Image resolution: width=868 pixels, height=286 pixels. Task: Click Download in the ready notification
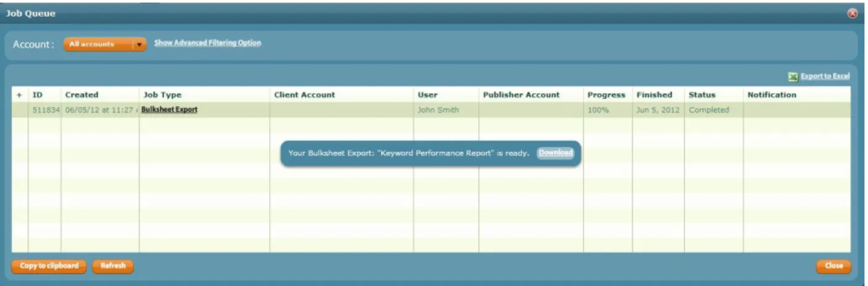tap(556, 153)
